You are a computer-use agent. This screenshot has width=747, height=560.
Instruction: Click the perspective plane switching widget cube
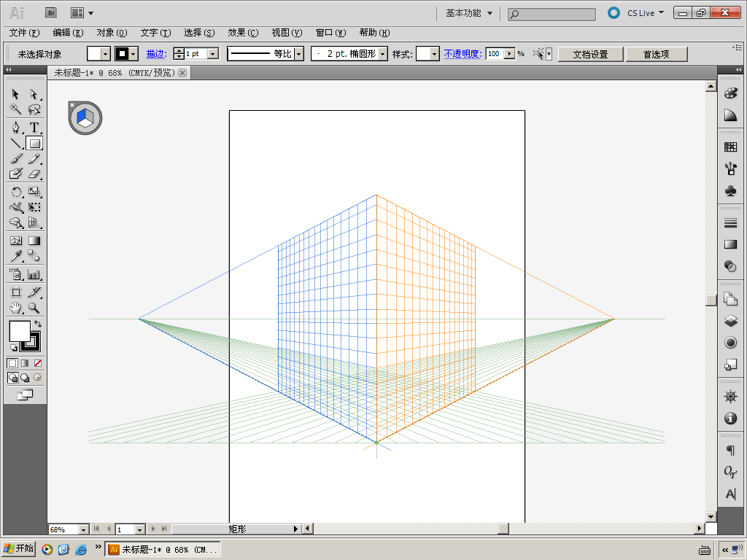pos(85,118)
